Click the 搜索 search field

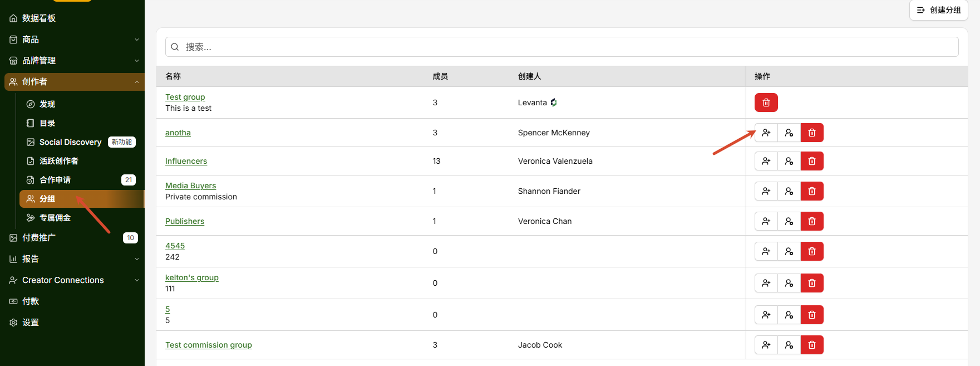(562, 47)
